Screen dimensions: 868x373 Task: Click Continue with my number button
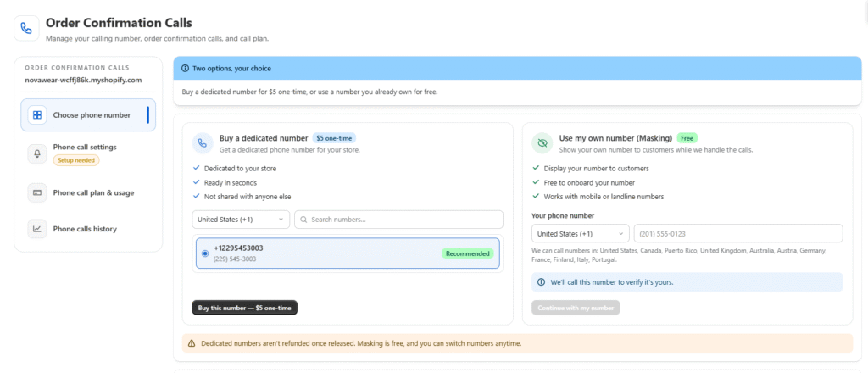(x=576, y=308)
